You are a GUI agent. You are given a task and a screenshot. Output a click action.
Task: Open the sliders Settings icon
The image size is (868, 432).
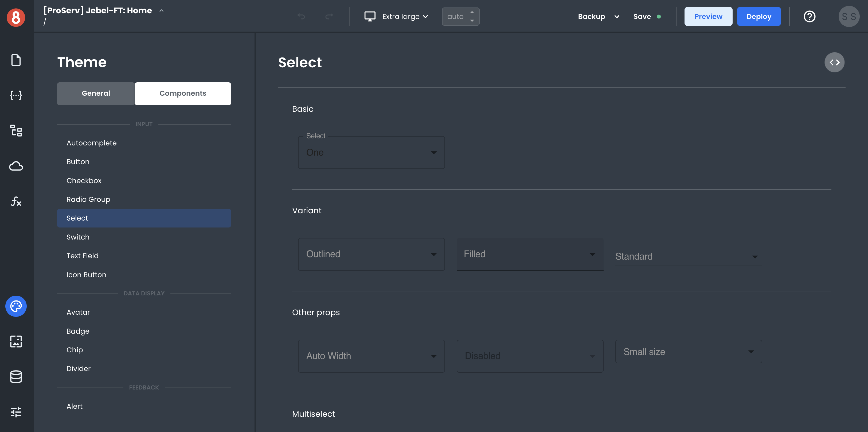click(16, 412)
